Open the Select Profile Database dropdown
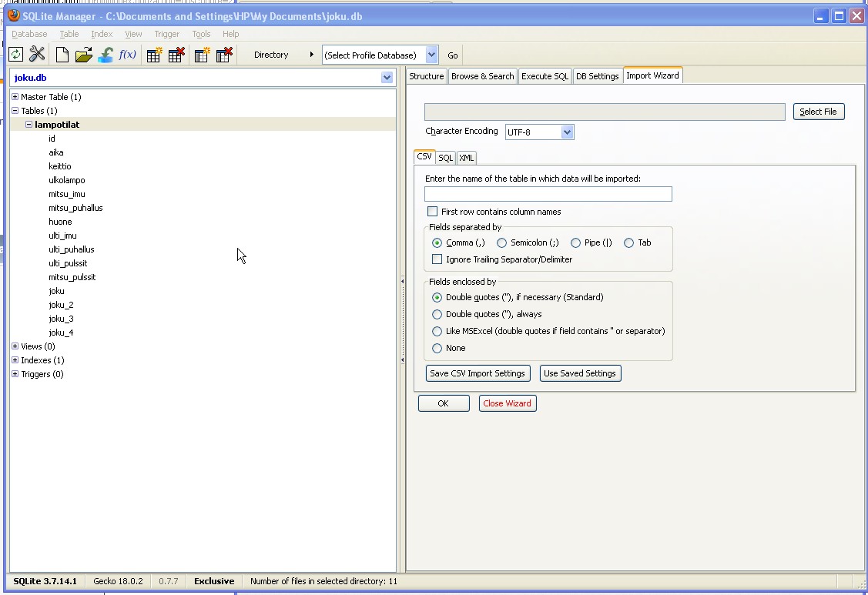The width and height of the screenshot is (868, 595). tap(432, 55)
